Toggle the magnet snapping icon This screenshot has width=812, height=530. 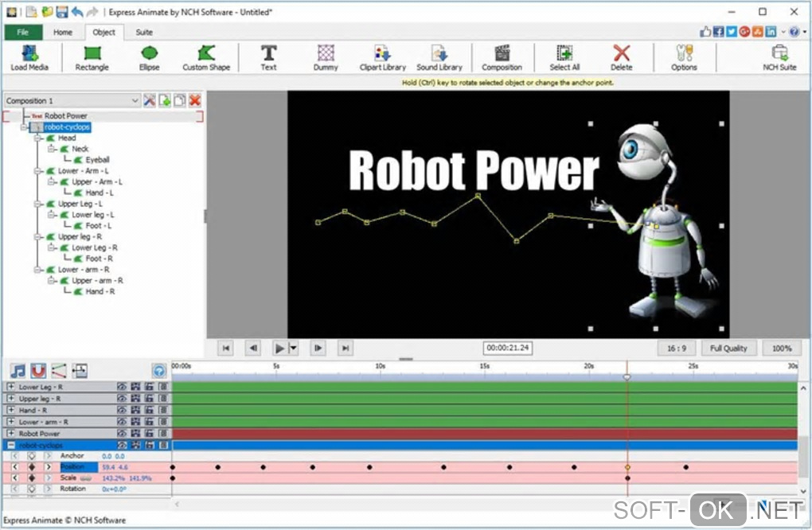pos(38,371)
